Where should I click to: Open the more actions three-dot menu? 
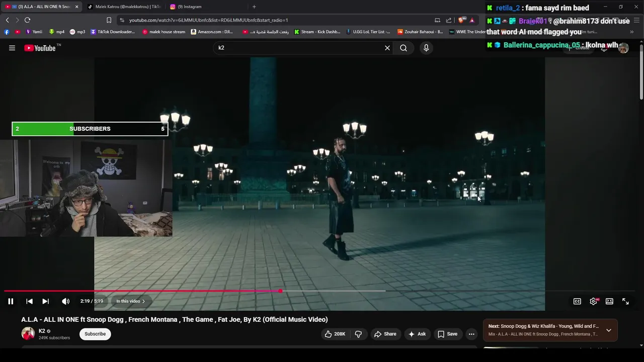471,334
